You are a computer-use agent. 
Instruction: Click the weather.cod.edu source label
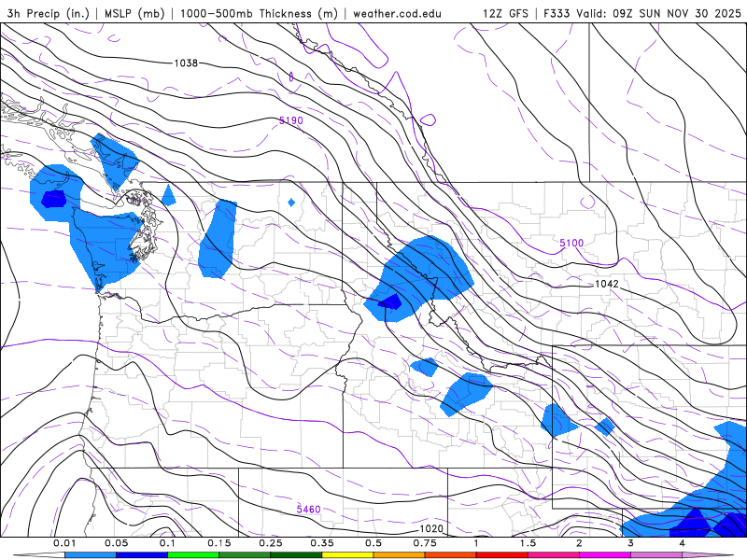(397, 14)
